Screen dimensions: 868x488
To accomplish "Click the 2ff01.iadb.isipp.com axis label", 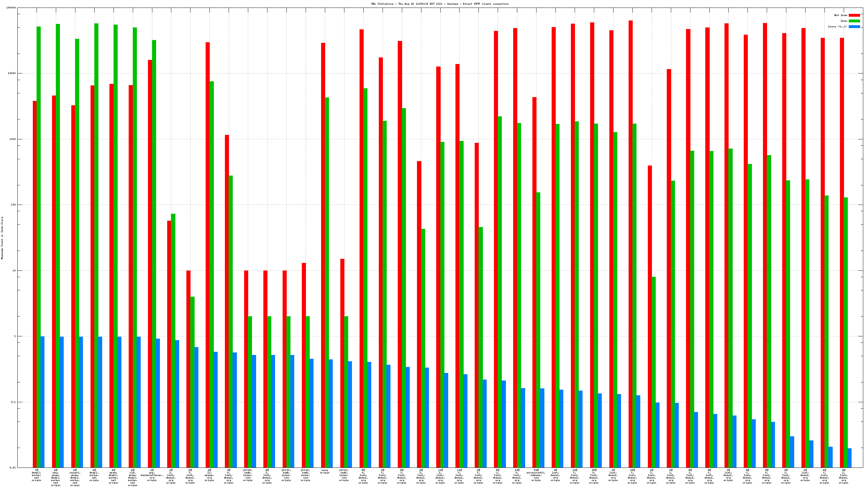I will 344,475.
